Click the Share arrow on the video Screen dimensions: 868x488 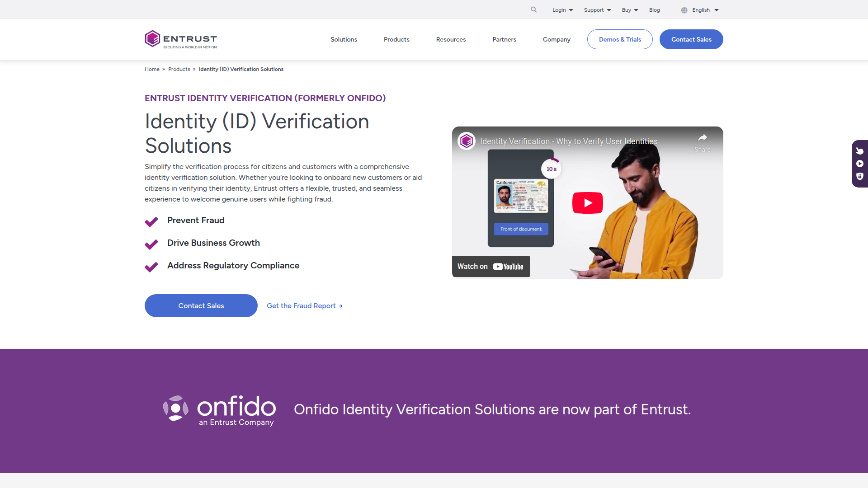[702, 138]
